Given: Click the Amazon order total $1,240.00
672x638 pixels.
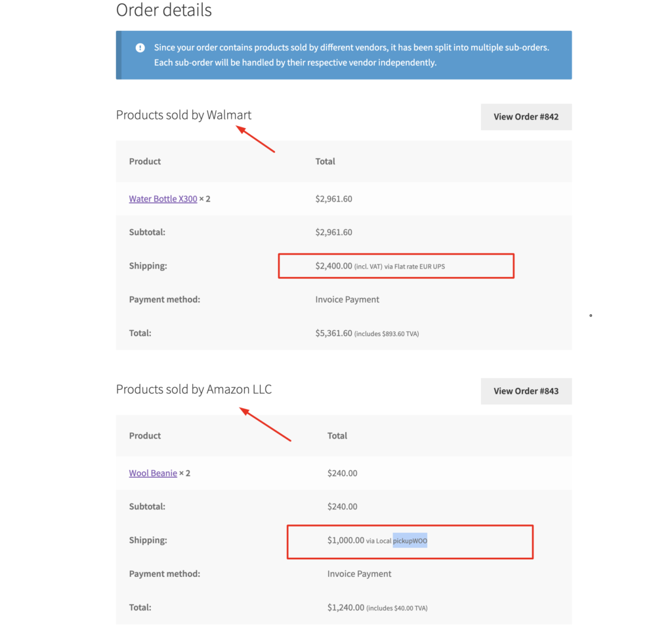Looking at the screenshot, I should tap(345, 608).
